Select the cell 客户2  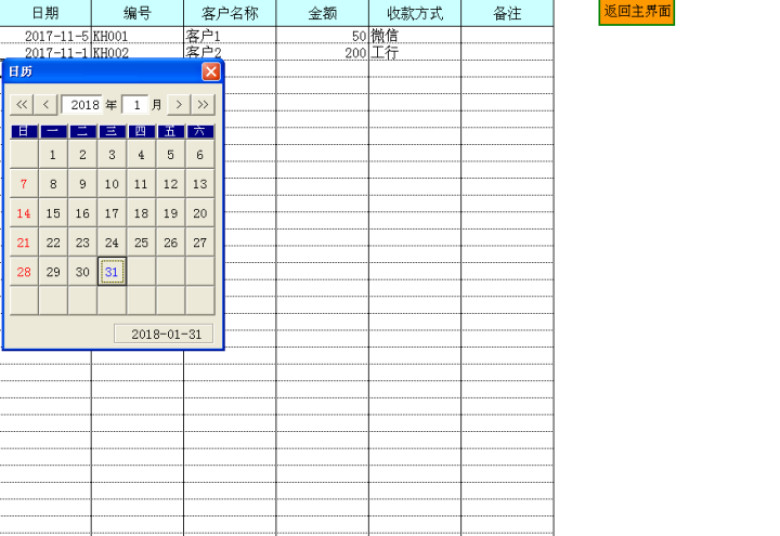pyautogui.click(x=230, y=52)
